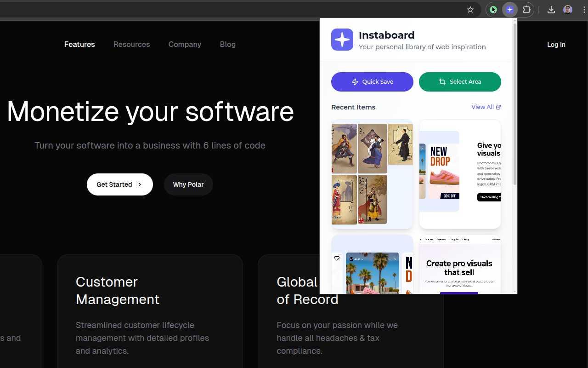The width and height of the screenshot is (588, 368).
Task: Click the Log In link
Action: click(556, 45)
